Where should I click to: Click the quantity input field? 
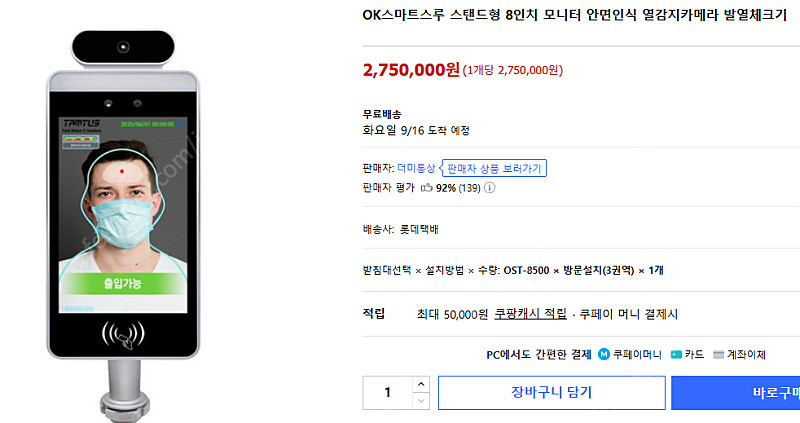tap(387, 392)
